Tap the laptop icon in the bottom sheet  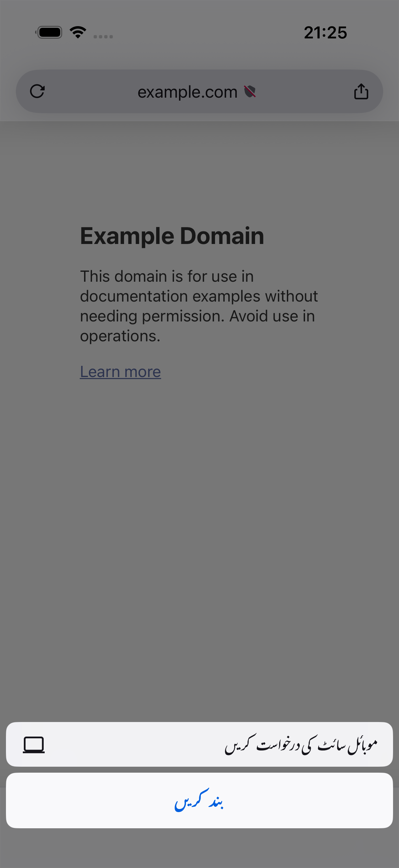click(x=34, y=745)
